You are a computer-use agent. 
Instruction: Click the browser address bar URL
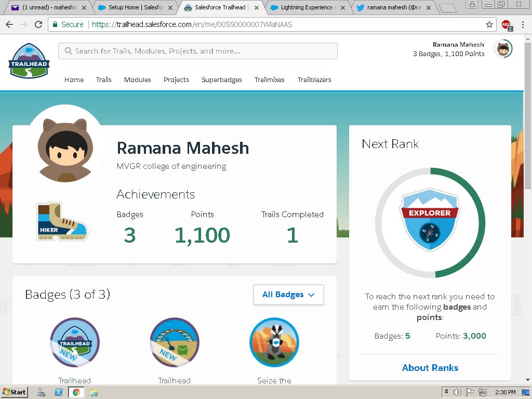[192, 24]
